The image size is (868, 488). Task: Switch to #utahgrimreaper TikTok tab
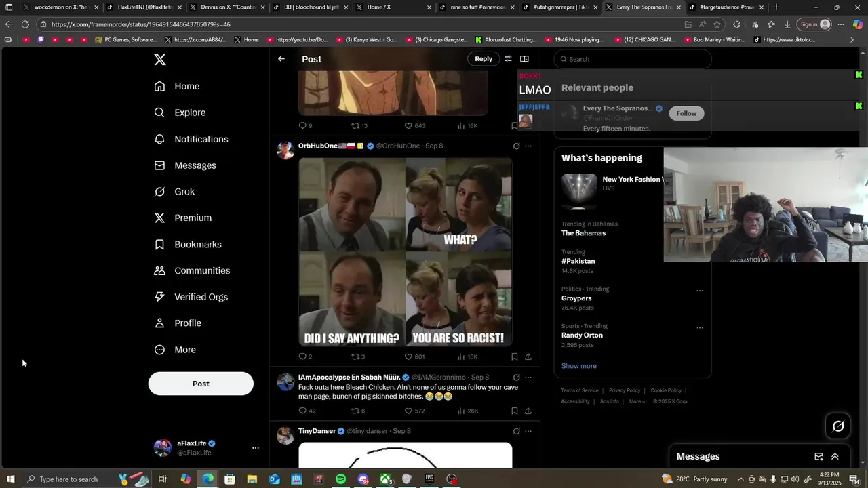560,7
